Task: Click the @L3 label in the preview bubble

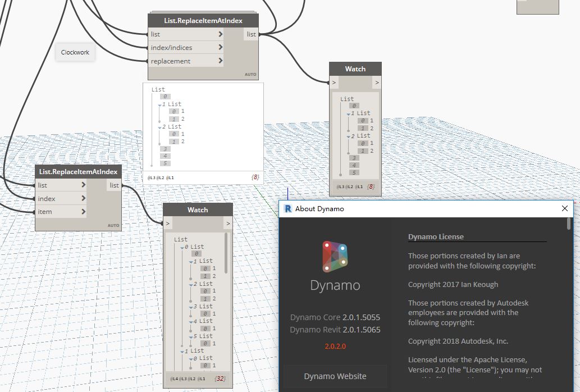Action: pyautogui.click(x=151, y=178)
